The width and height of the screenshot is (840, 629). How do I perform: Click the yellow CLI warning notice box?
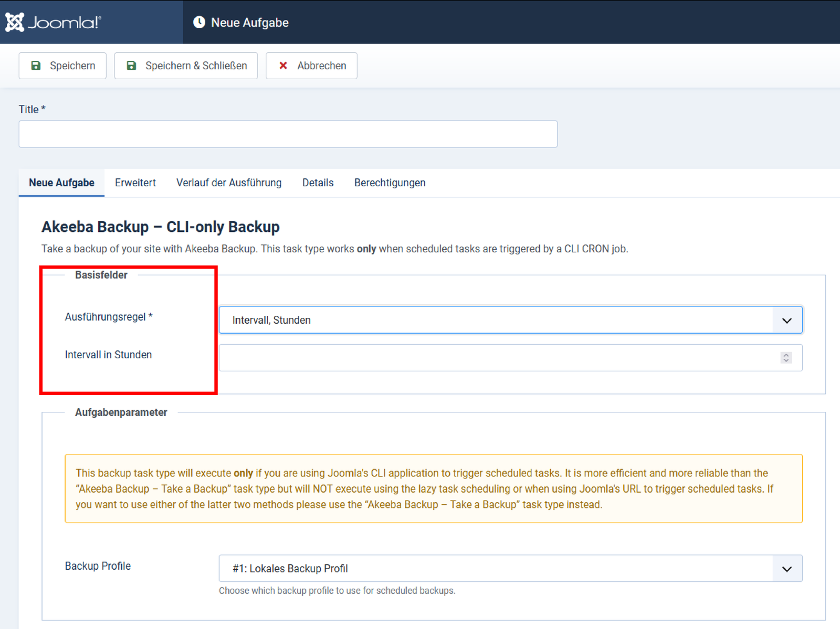(x=433, y=488)
